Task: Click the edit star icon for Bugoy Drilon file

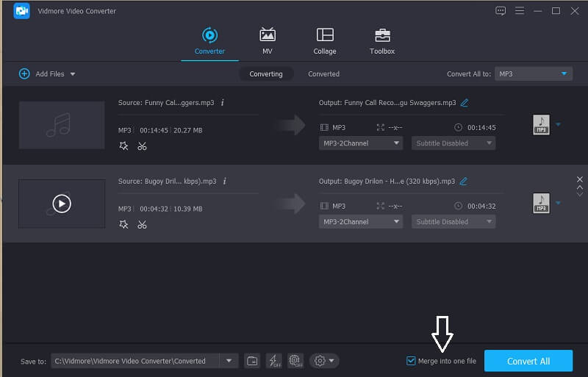Action: click(x=123, y=224)
